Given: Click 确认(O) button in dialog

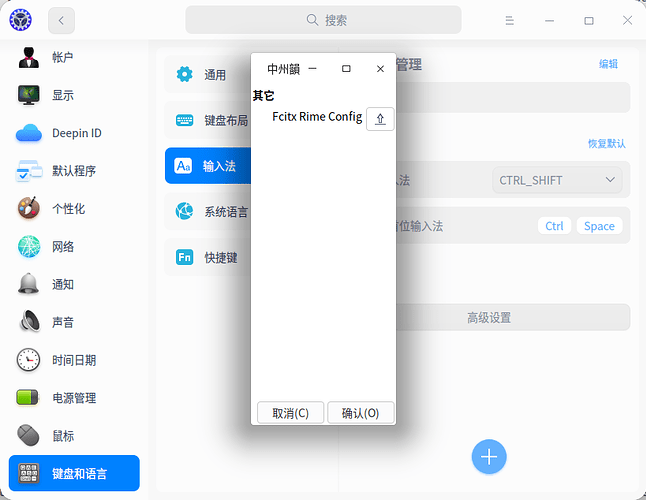Looking at the screenshot, I should 360,413.
